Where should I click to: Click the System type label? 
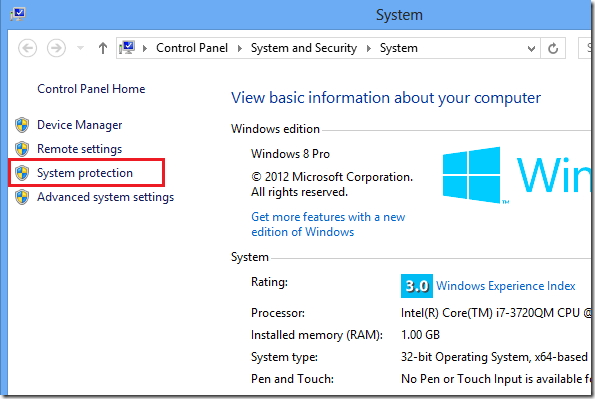tap(284, 357)
